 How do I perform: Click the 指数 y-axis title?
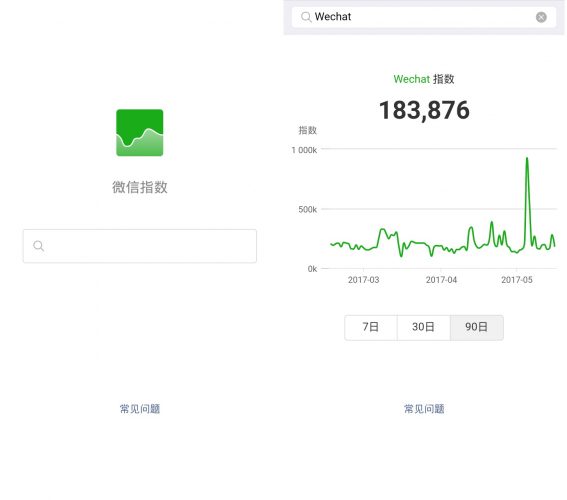(x=307, y=130)
